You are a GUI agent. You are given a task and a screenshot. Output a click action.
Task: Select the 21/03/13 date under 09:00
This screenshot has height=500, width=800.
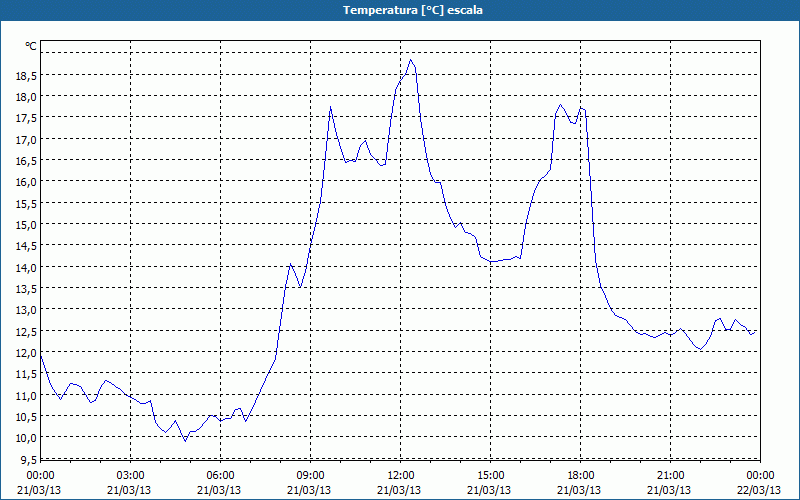pyautogui.click(x=309, y=490)
